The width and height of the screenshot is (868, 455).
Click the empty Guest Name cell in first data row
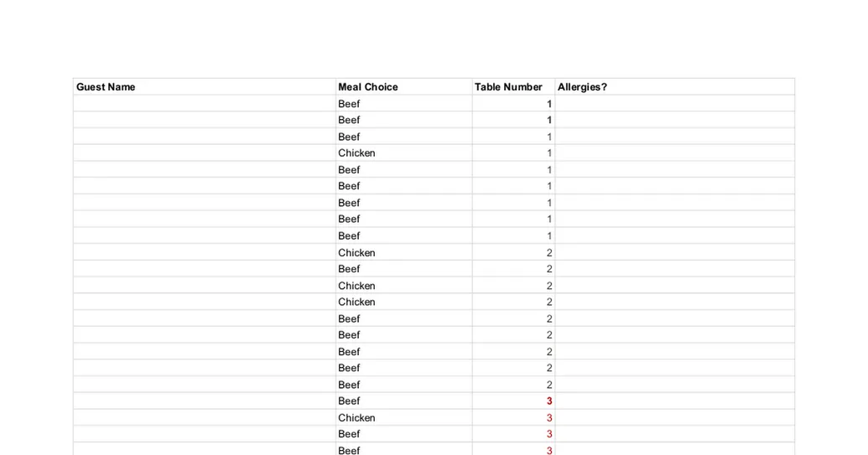(204, 104)
